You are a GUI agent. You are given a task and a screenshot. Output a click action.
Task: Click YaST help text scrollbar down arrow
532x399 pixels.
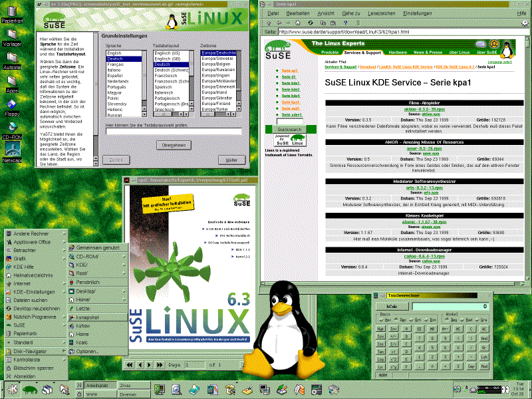click(x=96, y=164)
